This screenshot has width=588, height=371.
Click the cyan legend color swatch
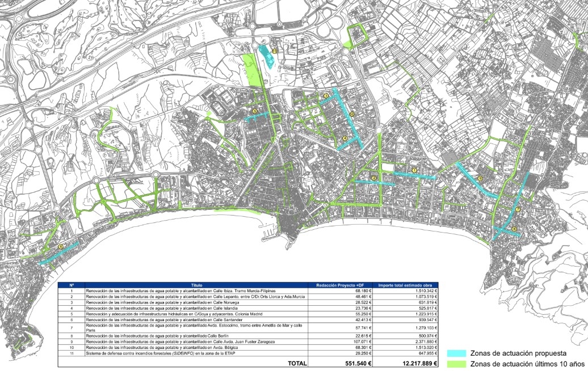[x=457, y=353]
